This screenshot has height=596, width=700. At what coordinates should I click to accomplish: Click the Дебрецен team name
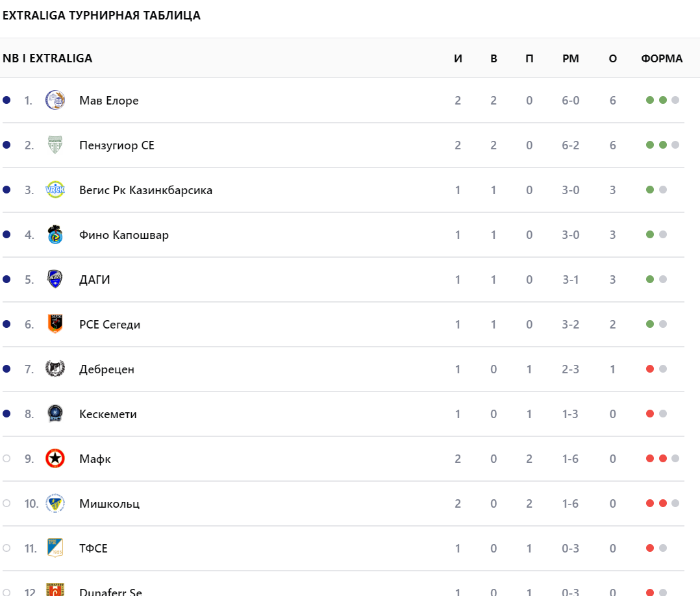106,369
